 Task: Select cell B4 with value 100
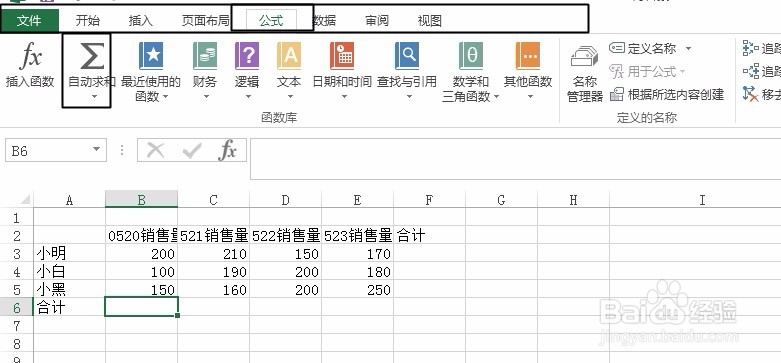coord(141,271)
